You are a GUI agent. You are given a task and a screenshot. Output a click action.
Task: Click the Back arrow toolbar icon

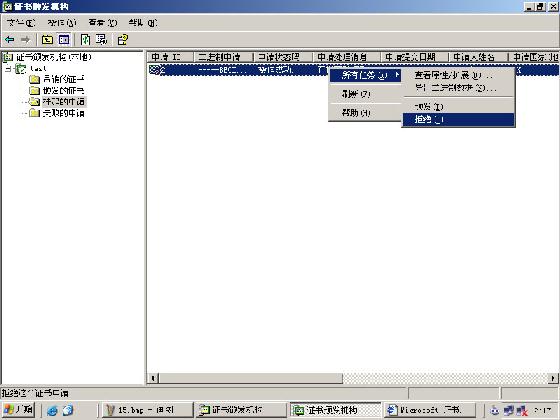click(10, 40)
